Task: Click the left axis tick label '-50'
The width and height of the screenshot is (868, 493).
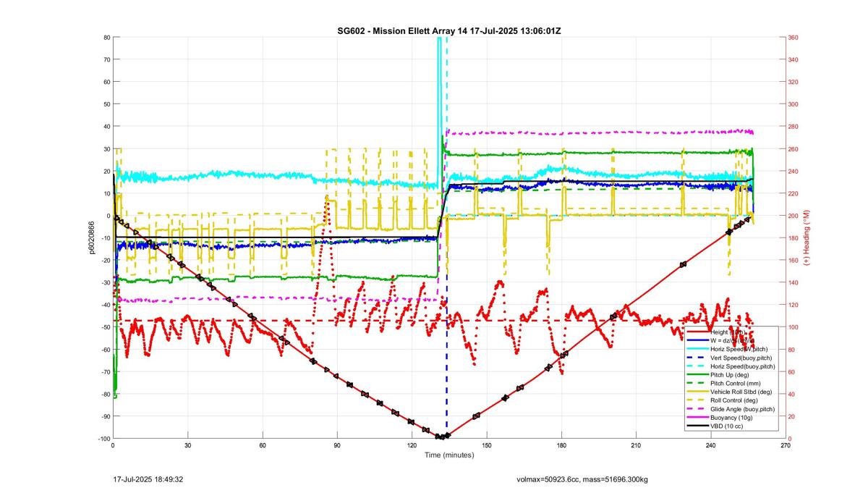Action: tap(105, 327)
